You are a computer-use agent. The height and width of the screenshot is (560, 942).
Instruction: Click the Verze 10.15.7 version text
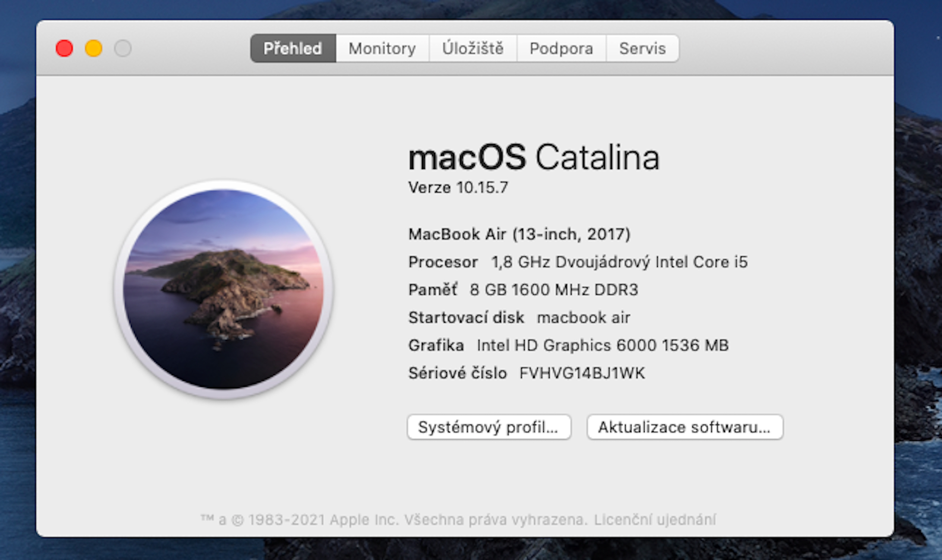pos(458,187)
